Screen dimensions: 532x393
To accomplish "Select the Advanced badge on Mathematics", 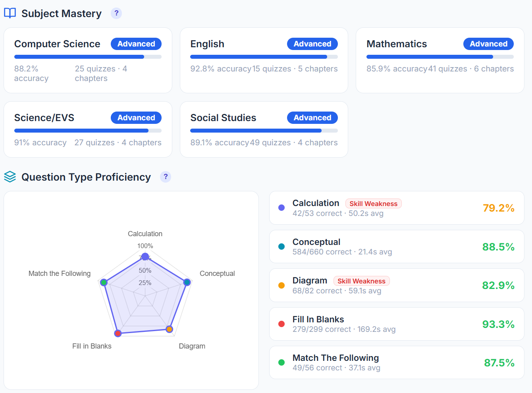I will 488,44.
